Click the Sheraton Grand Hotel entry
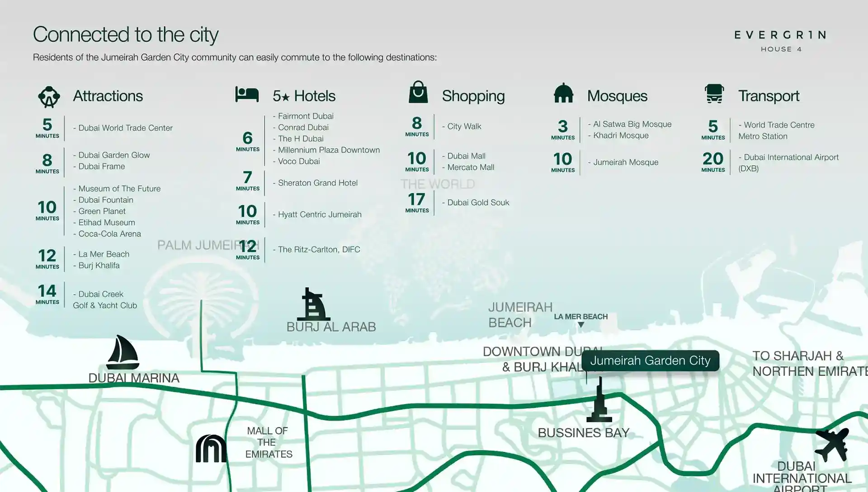 pos(317,183)
